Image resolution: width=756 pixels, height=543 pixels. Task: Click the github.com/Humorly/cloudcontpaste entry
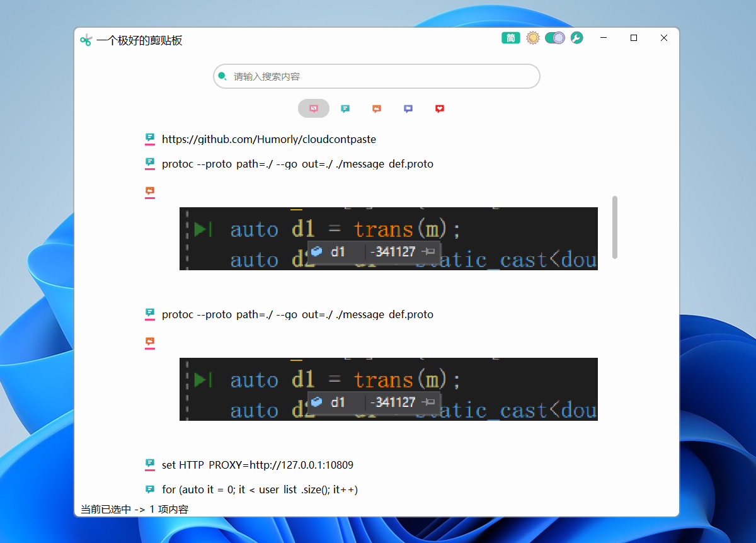(x=269, y=139)
